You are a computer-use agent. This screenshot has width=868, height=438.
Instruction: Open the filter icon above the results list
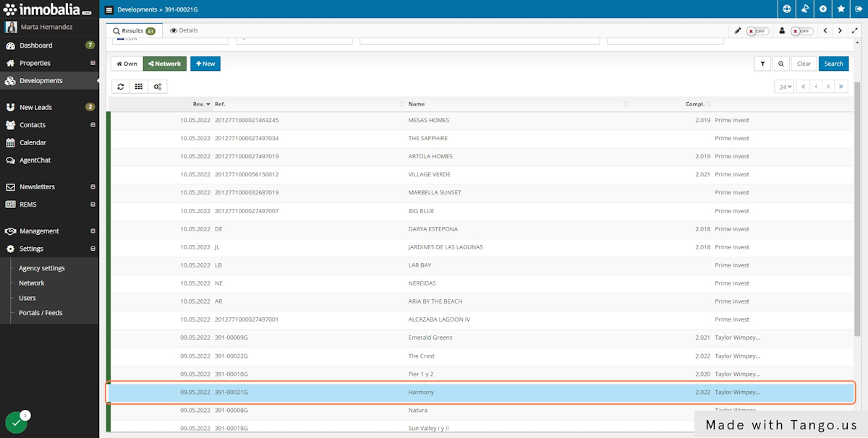pyautogui.click(x=762, y=64)
